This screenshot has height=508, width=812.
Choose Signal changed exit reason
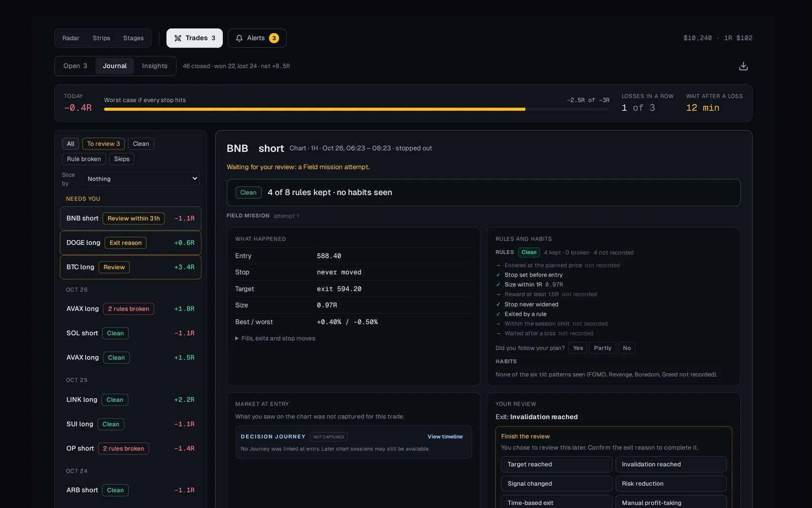[x=557, y=484]
